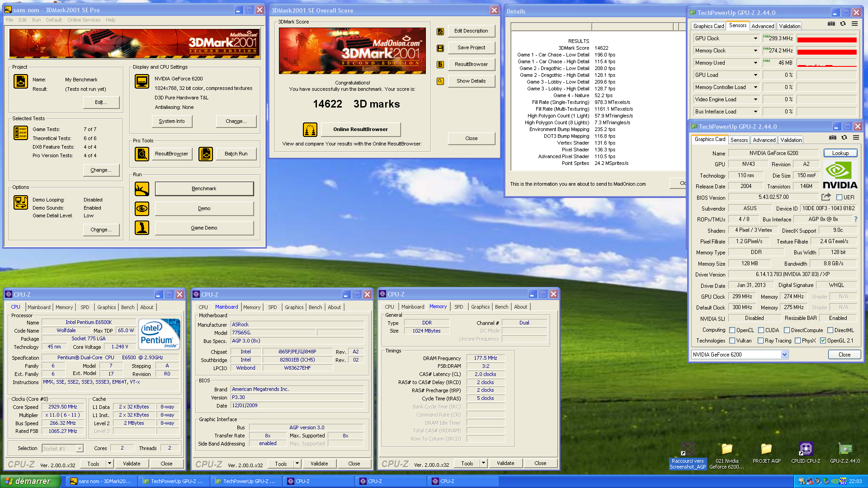
Task: Click the refresh icon in GPU-Z Graphics Card window
Action: click(844, 137)
